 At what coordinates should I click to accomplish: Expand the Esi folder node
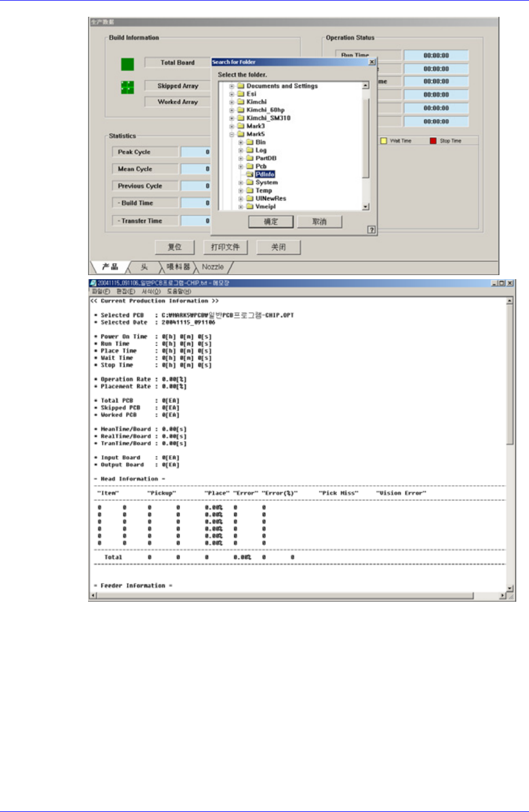coord(232,94)
